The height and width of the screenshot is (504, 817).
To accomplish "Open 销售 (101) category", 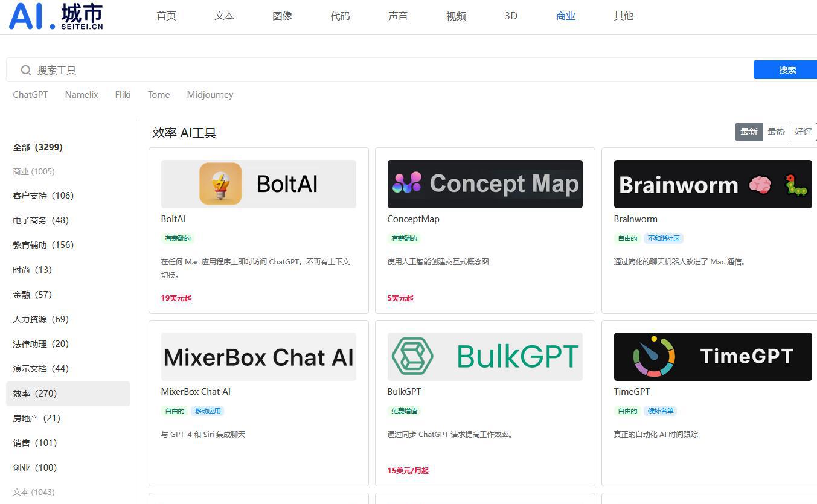I will point(34,443).
